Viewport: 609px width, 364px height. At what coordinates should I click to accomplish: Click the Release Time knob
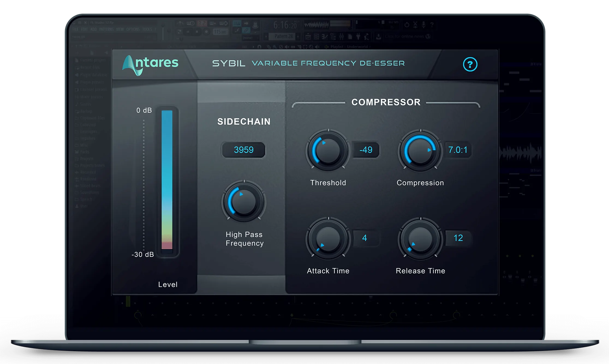click(x=420, y=238)
